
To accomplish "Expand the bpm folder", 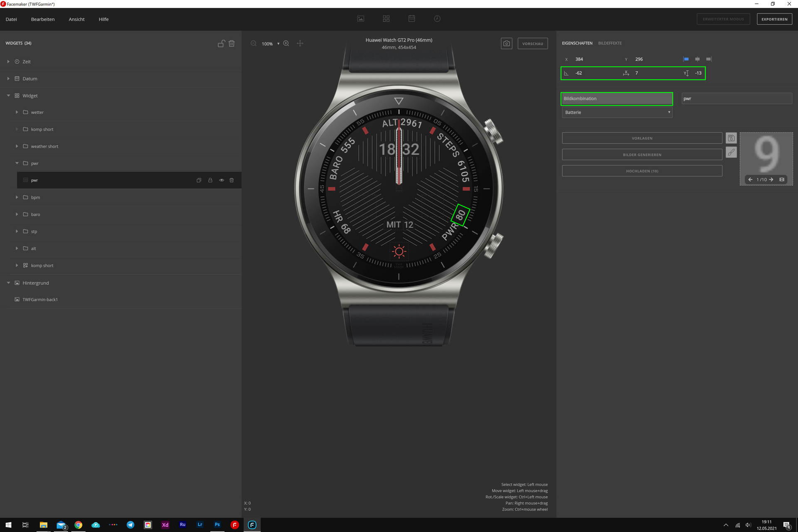I will pyautogui.click(x=17, y=197).
